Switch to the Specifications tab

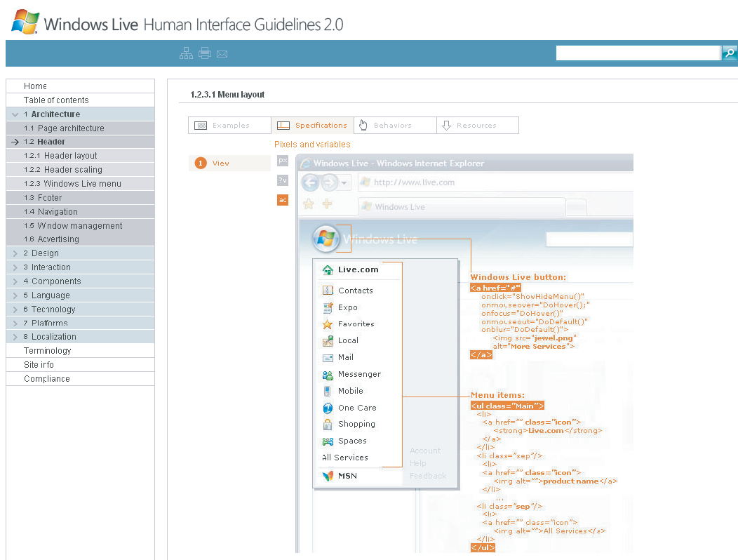point(312,126)
